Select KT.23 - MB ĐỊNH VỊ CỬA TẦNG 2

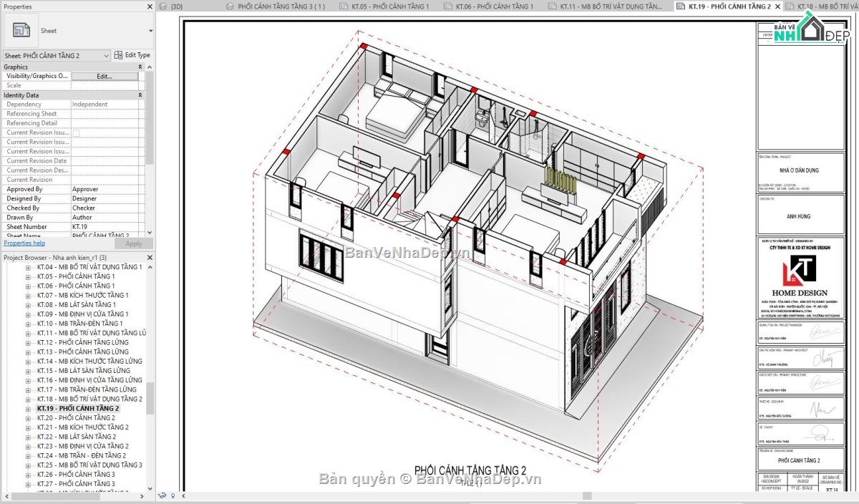83,446
